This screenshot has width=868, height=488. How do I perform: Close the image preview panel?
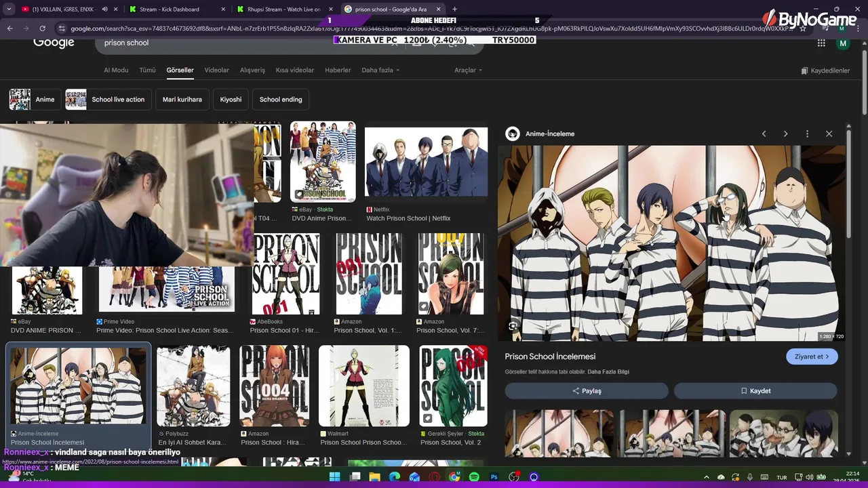point(829,134)
